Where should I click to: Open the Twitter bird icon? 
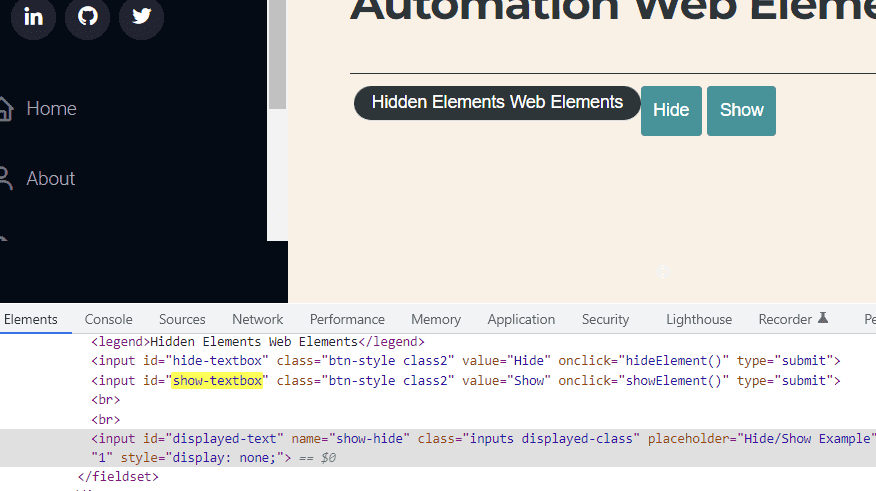(x=141, y=17)
